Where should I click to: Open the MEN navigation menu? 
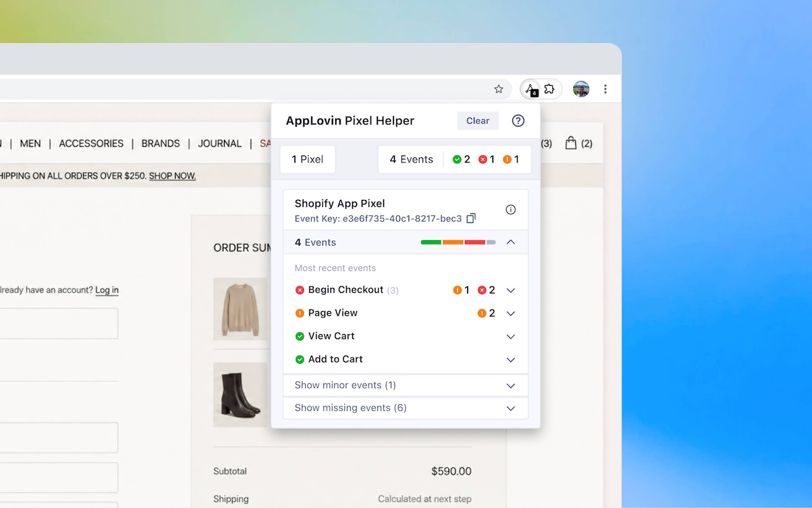30,144
